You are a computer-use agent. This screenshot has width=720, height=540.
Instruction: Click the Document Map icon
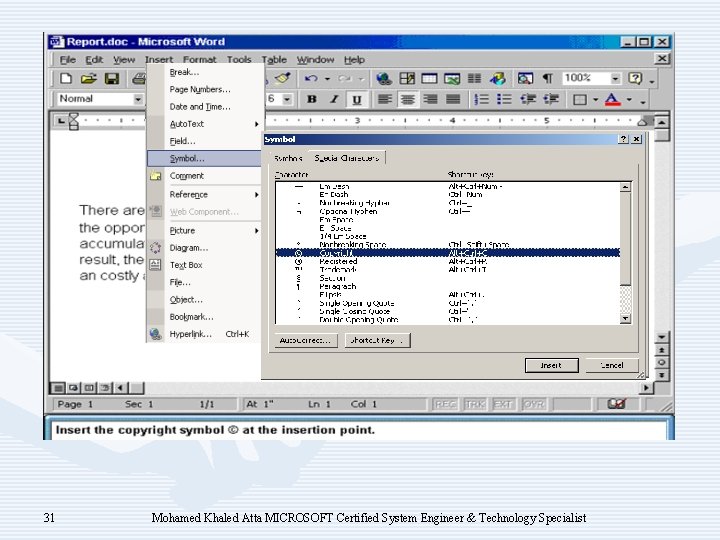(525, 79)
